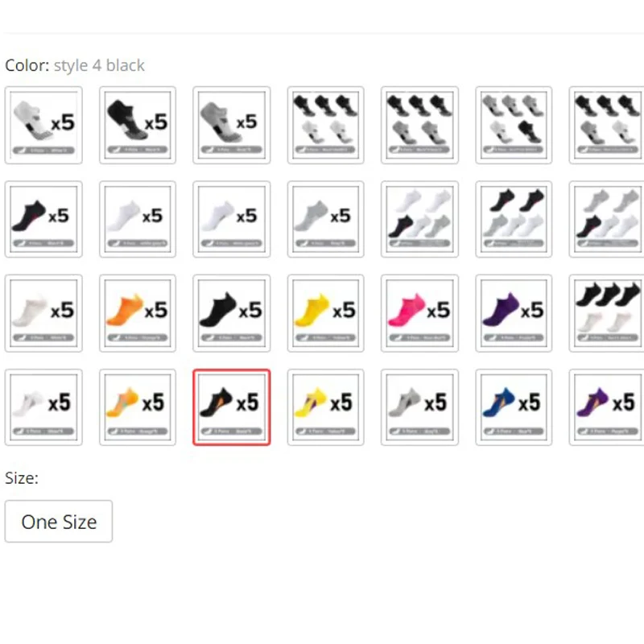This screenshot has height=644, width=644.
Task: Pick the solid black sock variant
Action: 231,312
